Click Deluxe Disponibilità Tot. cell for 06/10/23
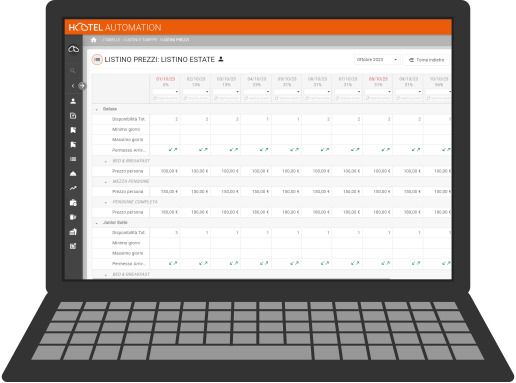The height and width of the screenshot is (383, 516). (x=317, y=119)
